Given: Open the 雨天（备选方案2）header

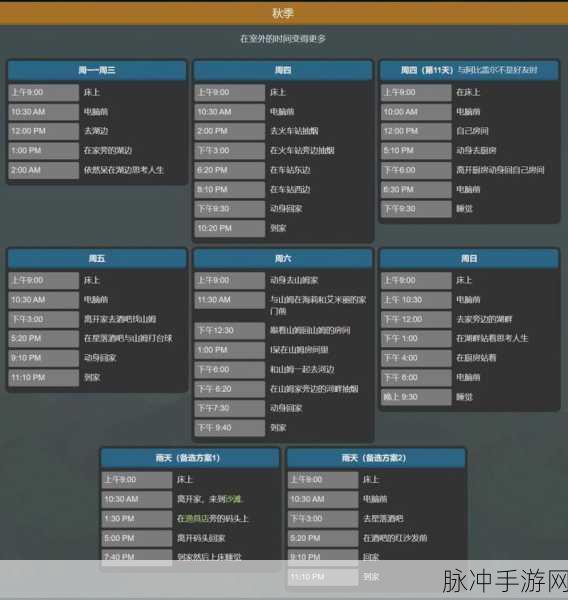Looking at the screenshot, I should (x=376, y=458).
